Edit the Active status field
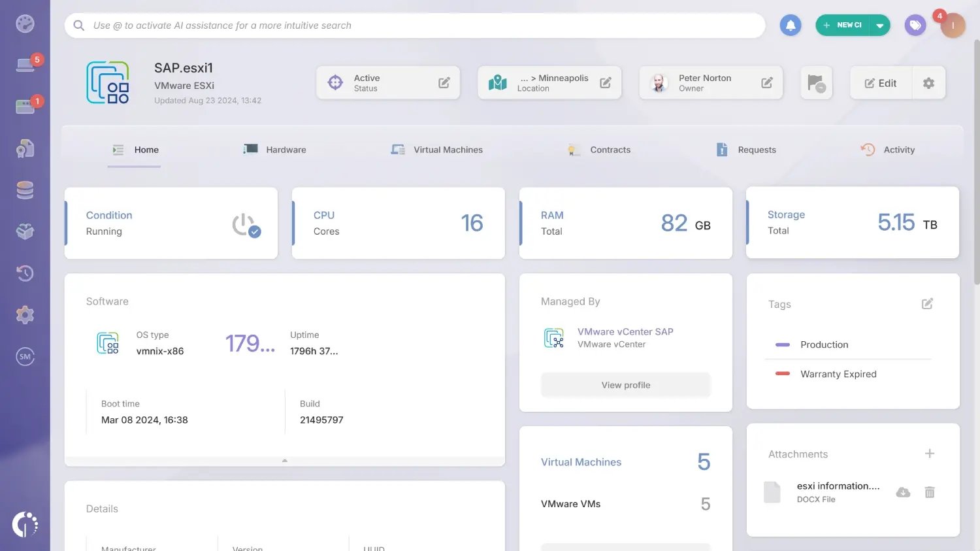This screenshot has height=551, width=980. pyautogui.click(x=444, y=83)
